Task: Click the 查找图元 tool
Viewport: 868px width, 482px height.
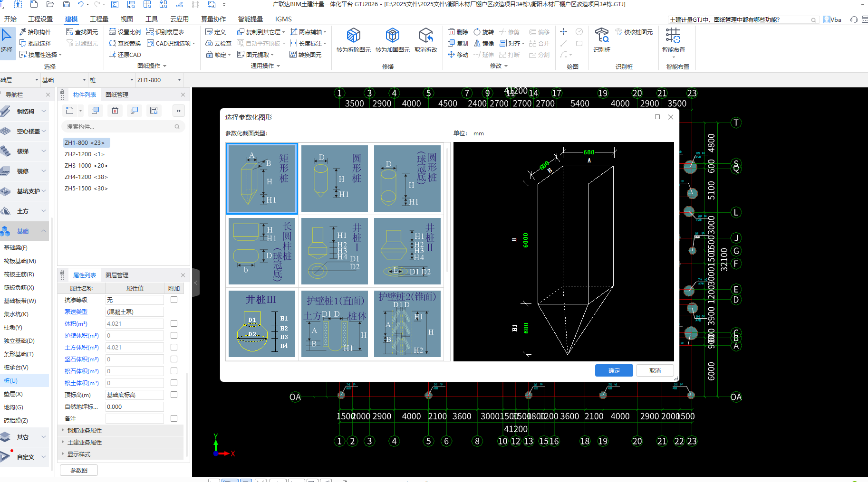Action: coord(82,32)
